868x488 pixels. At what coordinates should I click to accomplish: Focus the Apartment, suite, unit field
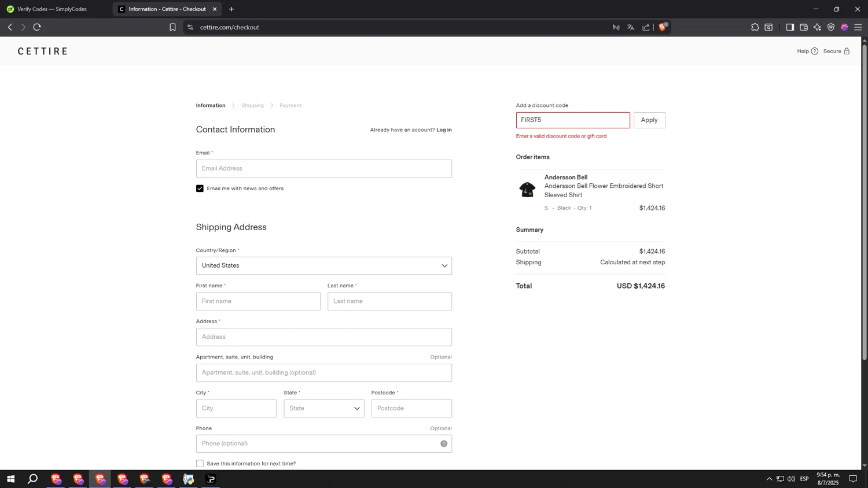click(x=324, y=373)
